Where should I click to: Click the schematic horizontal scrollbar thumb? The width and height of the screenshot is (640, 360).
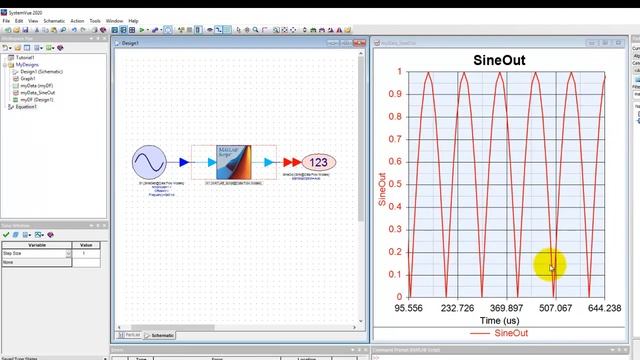[x=173, y=327]
